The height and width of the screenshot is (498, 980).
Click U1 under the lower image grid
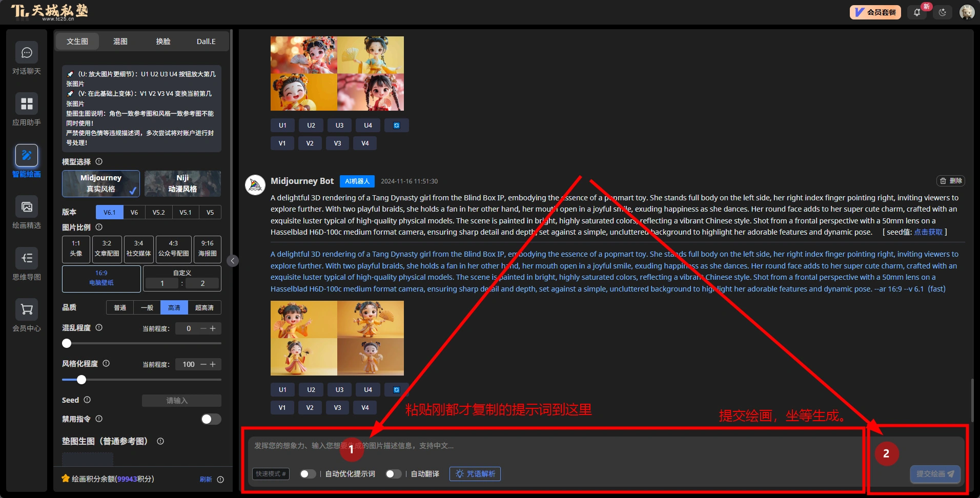pos(282,390)
